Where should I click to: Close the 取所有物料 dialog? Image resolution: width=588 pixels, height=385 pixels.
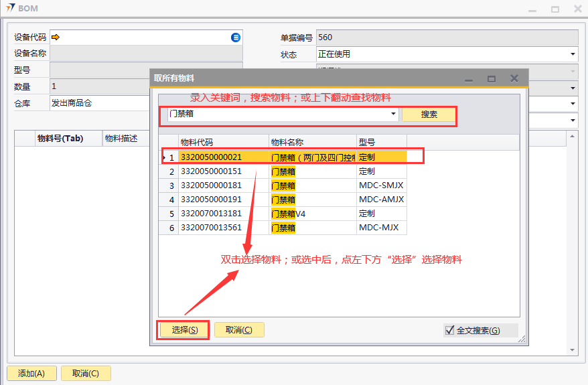tap(514, 78)
